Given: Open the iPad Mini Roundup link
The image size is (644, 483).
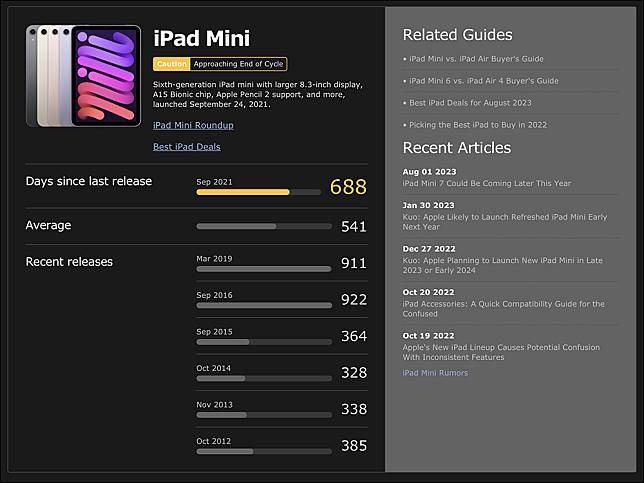Looking at the screenshot, I should 193,125.
